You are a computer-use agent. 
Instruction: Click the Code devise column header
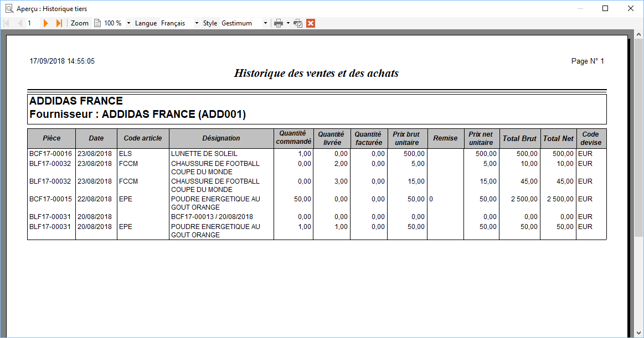591,138
